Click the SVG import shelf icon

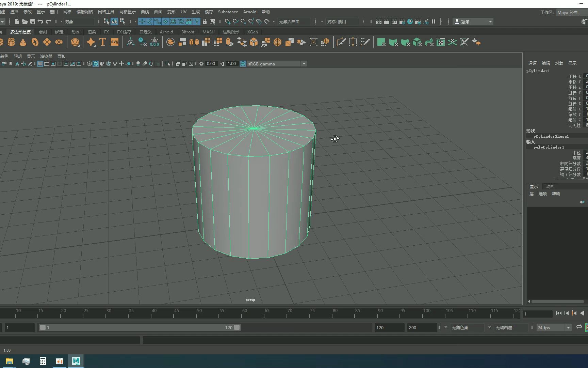pos(115,42)
